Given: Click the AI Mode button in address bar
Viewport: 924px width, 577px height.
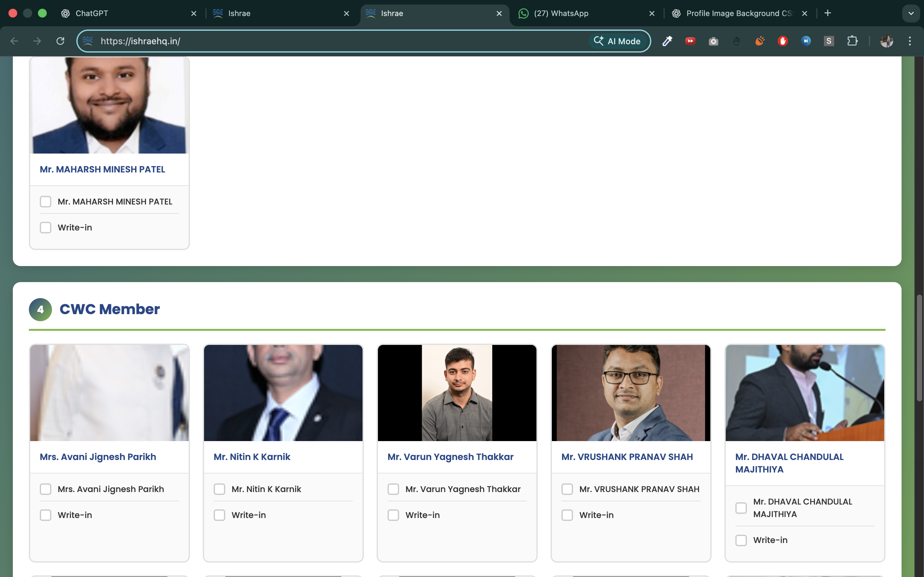Looking at the screenshot, I should click(x=617, y=41).
